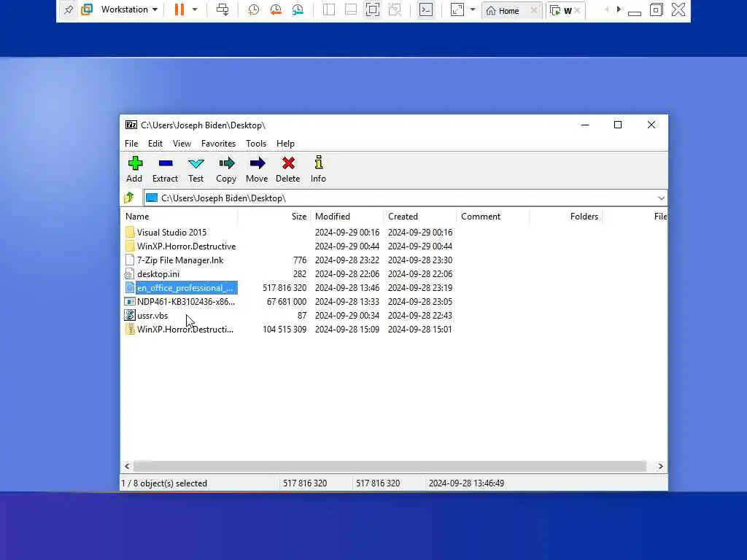Close the Home tab
Viewport: 747px width, 560px height.
pos(534,10)
